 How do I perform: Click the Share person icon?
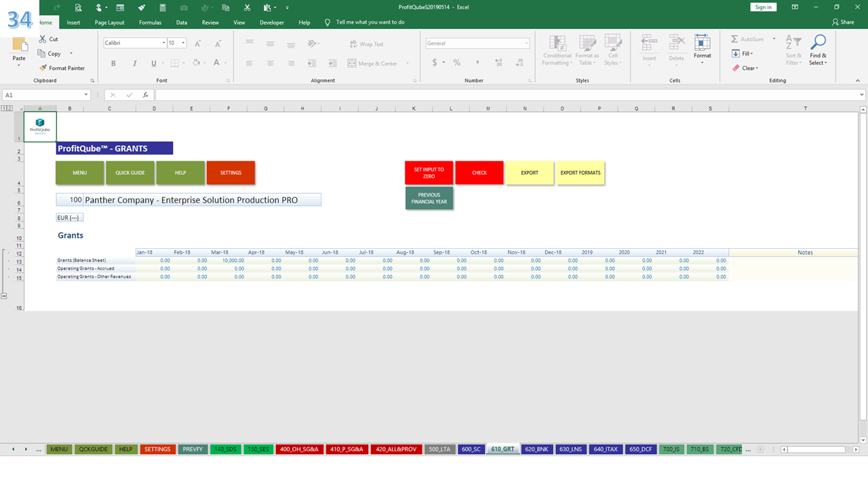835,22
